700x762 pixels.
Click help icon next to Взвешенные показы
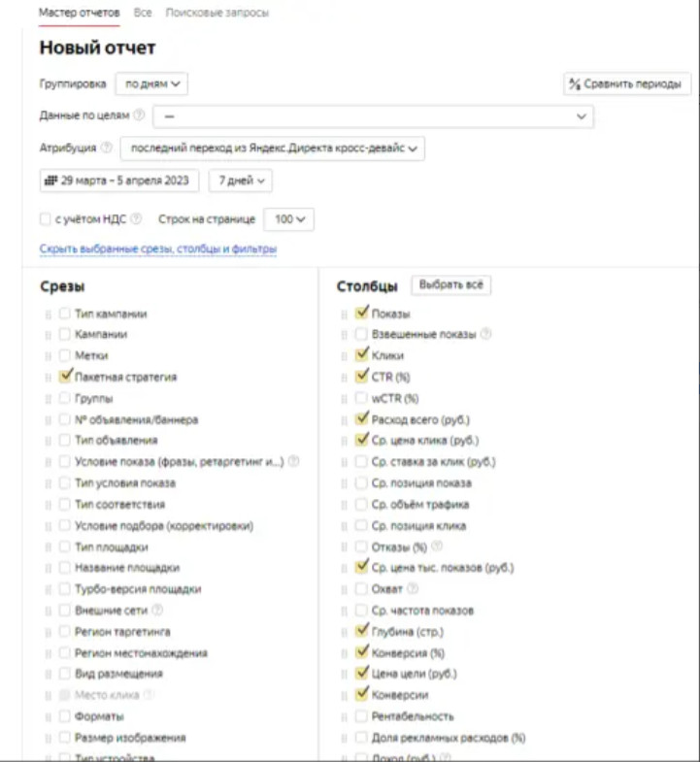pos(485,334)
